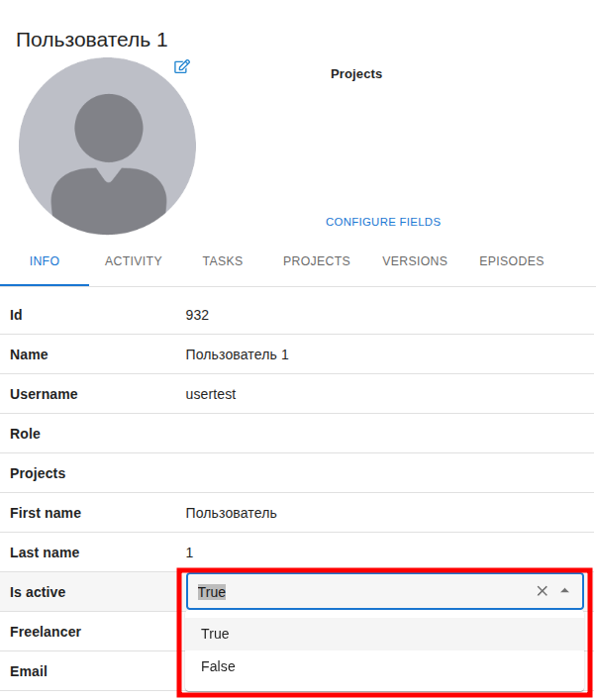Click the Name value Пользователь 1

click(237, 354)
